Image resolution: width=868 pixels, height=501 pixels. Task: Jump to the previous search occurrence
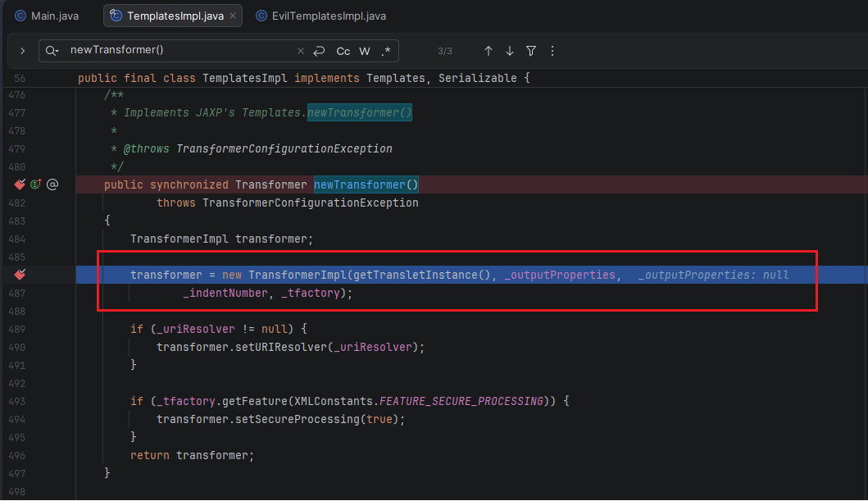[x=489, y=51]
